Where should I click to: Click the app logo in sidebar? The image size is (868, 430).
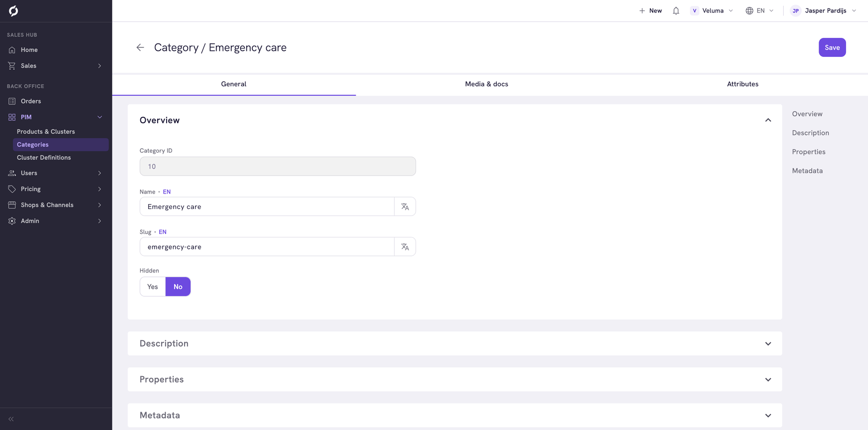click(x=13, y=10)
